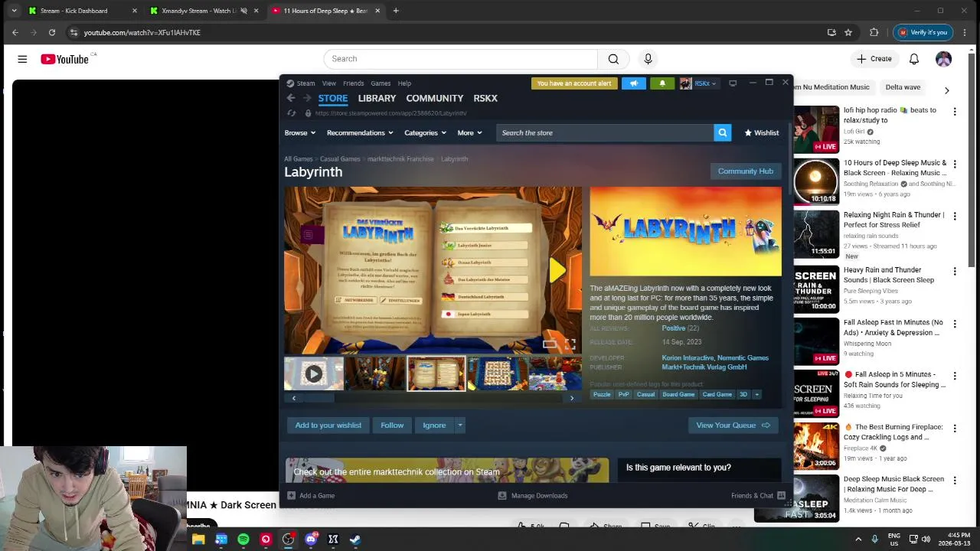Focus the YouTube Search box

[x=460, y=59]
